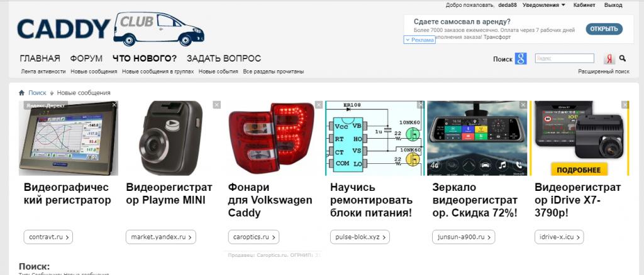Close the Playme MINI ad
Viewport: 644px width, 275px height.
click(217, 105)
